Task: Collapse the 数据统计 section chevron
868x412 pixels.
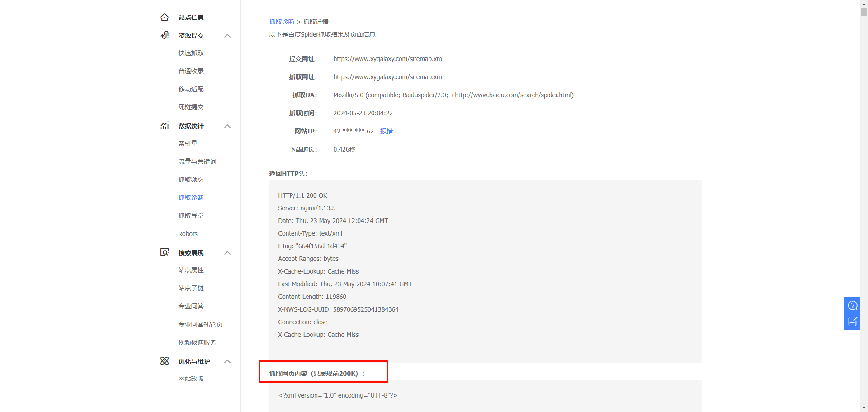Action: (x=227, y=126)
